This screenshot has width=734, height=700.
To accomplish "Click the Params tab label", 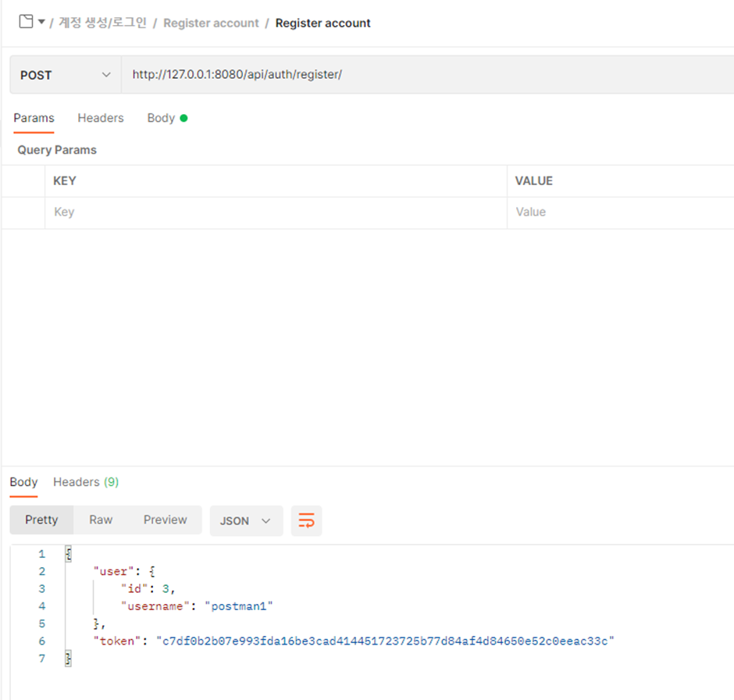I will pyautogui.click(x=34, y=118).
